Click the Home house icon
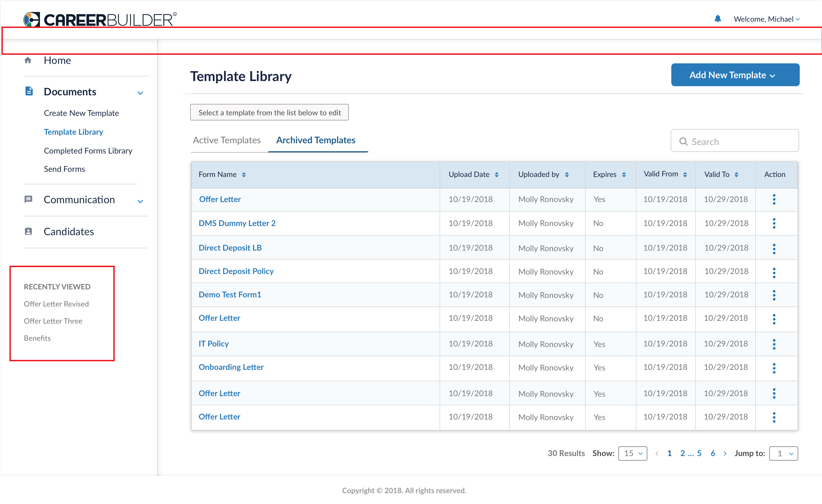The image size is (822, 504). point(28,61)
